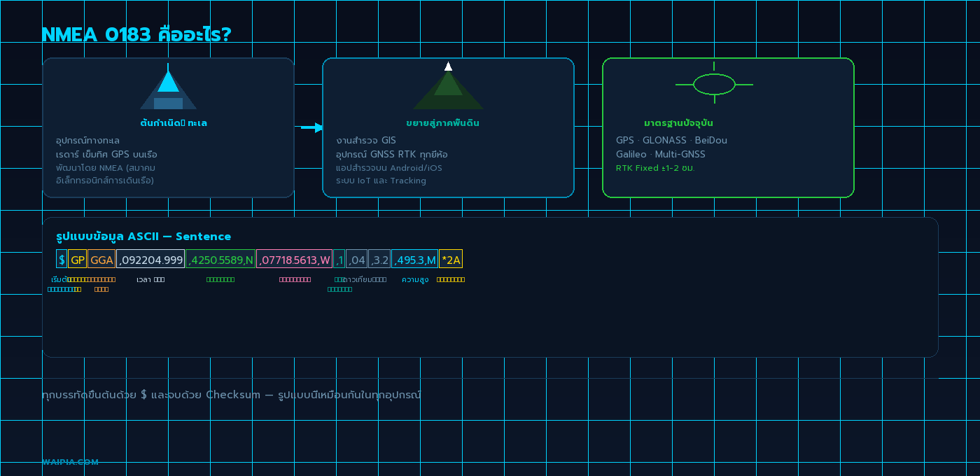This screenshot has height=476, width=980.
Task: Click the 'มาตรฐานปัจจุบัน' card heading
Action: [x=678, y=123]
